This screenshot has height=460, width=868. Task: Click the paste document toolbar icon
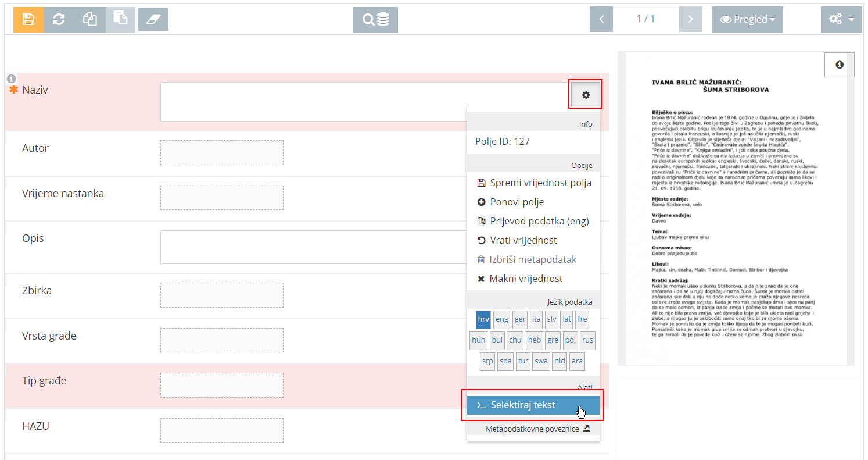tap(120, 19)
